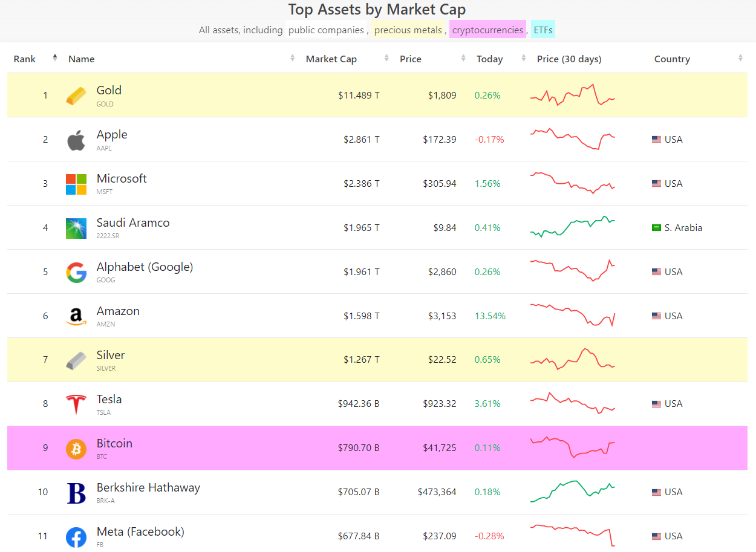756x552 pixels.
Task: Click the USA flag in Tesla row
Action: 656,404
